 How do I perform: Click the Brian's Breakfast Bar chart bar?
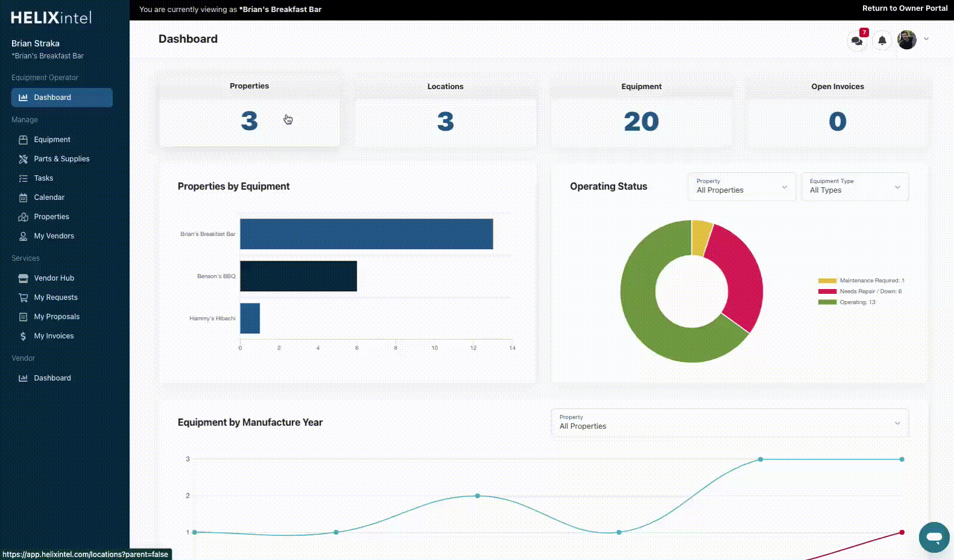pyautogui.click(x=366, y=234)
